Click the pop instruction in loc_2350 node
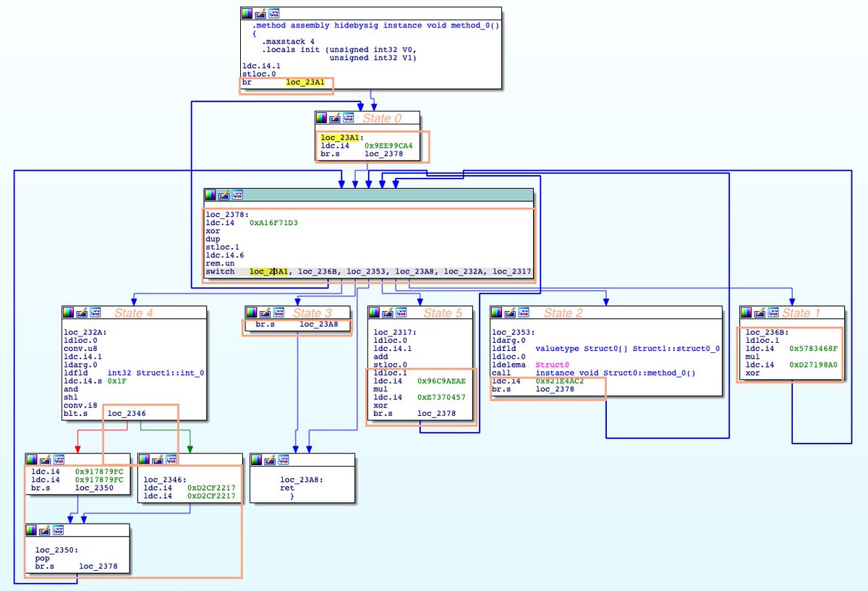 (x=42, y=558)
